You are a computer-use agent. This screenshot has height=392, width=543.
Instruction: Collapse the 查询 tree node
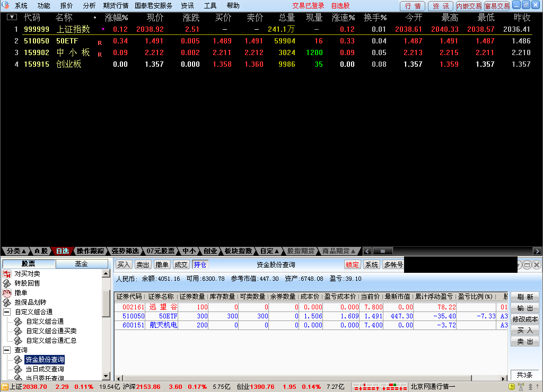coord(7,350)
